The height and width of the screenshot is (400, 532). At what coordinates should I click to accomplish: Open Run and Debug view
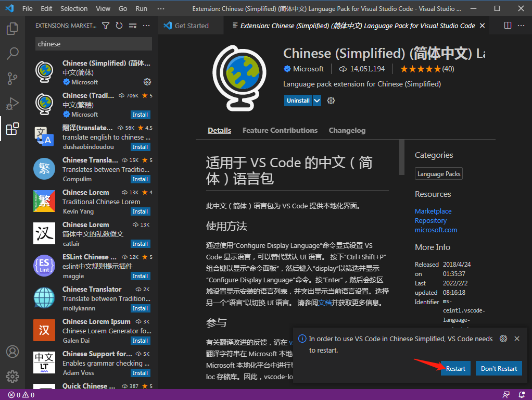click(x=12, y=104)
